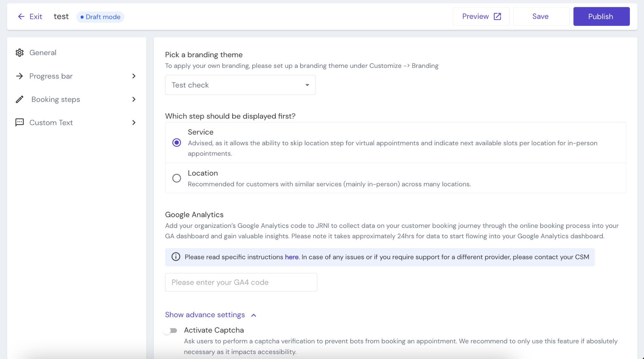This screenshot has width=644, height=359.
Task: Click Show advance settings link
Action: click(x=205, y=315)
